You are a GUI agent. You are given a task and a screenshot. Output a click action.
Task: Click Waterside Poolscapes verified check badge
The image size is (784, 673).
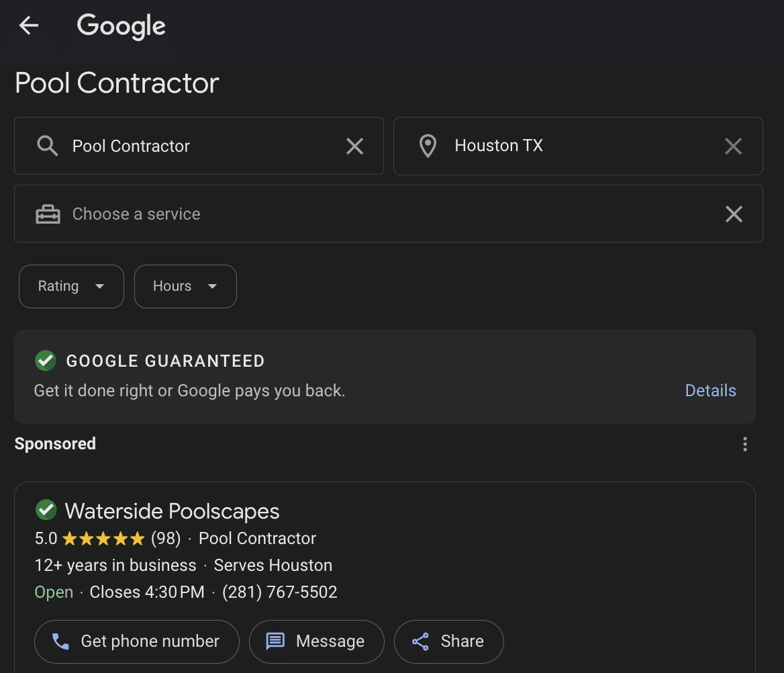[x=46, y=510]
